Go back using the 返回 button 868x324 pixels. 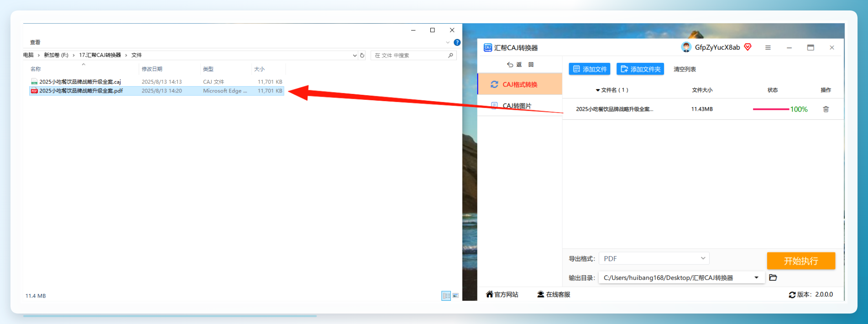click(520, 65)
